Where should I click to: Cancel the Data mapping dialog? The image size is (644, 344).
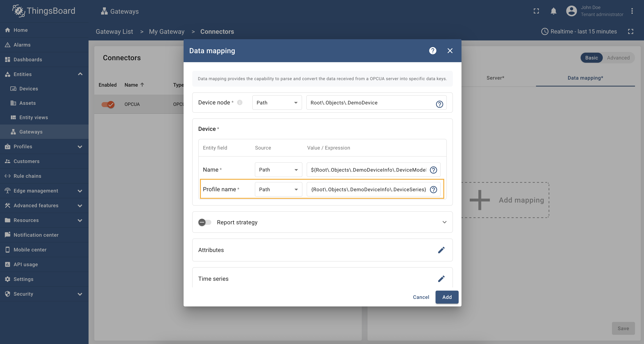(421, 297)
